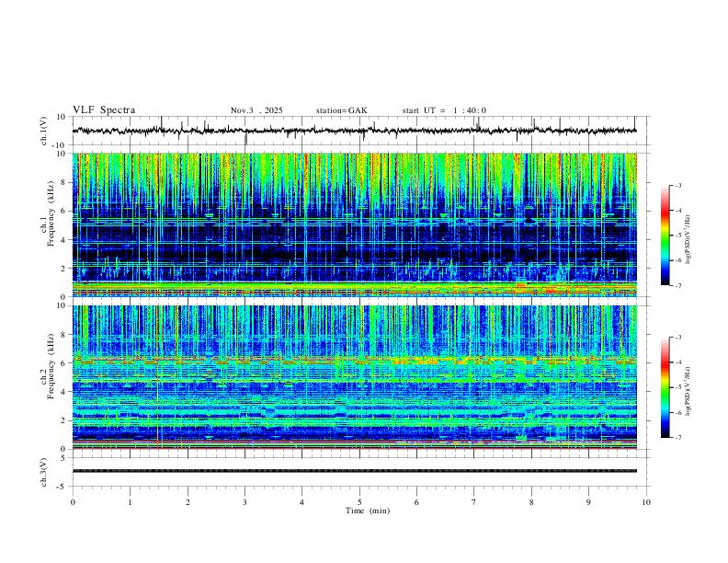728x563 pixels.
Task: Click the log(PSD) label beside ch.1 colorbar
Action: [688, 240]
